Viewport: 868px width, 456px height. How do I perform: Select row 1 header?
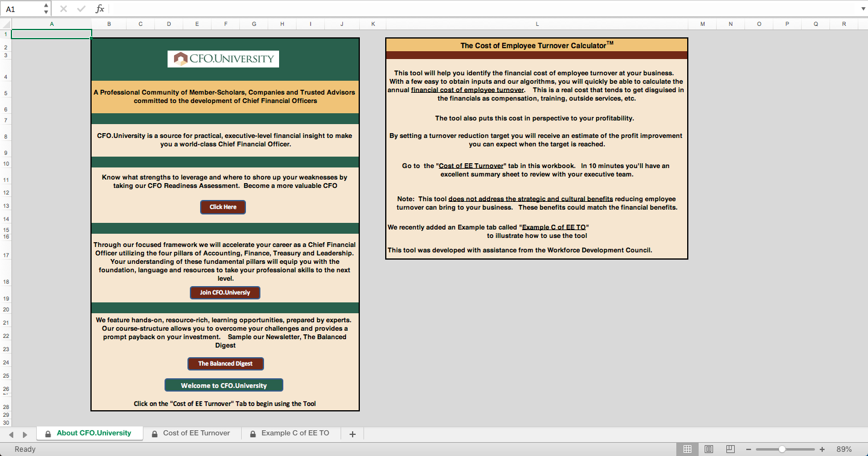coord(5,34)
